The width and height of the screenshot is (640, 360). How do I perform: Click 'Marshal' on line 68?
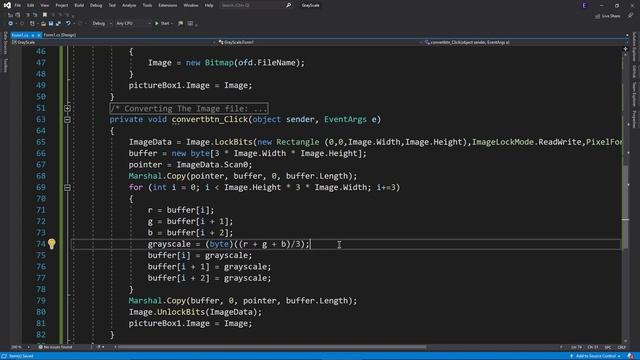point(145,176)
